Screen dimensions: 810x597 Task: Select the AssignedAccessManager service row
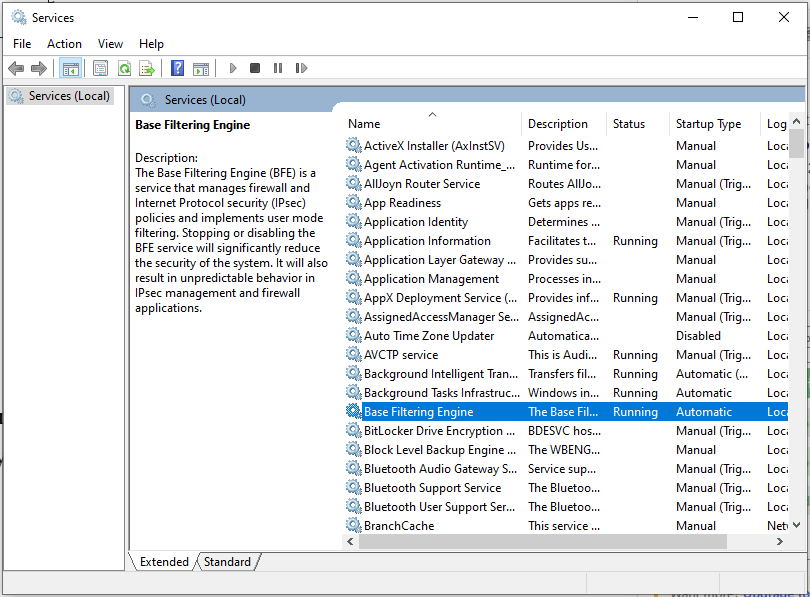pyautogui.click(x=566, y=317)
